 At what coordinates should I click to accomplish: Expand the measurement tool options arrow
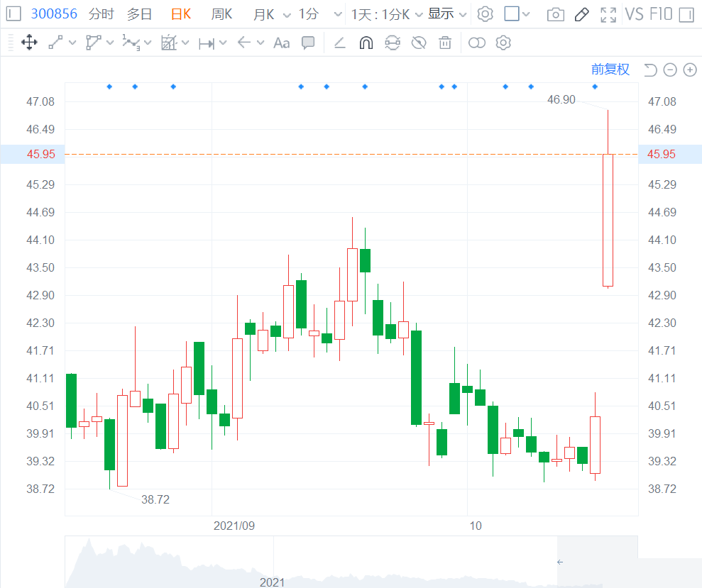point(185,43)
